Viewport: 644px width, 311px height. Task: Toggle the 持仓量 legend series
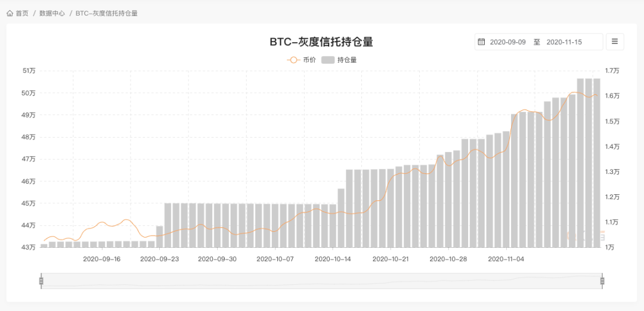coord(339,60)
